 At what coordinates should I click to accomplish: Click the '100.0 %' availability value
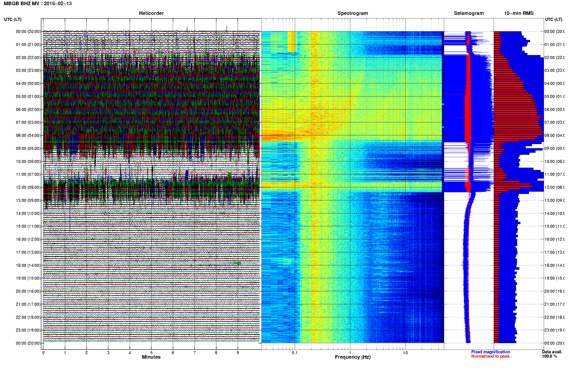click(x=549, y=356)
